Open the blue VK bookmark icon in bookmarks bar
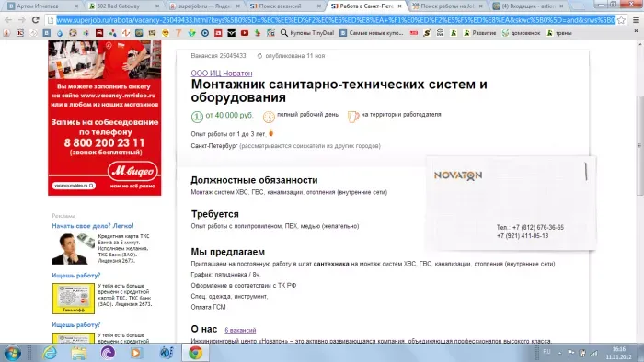644x362 pixels. (x=46, y=33)
